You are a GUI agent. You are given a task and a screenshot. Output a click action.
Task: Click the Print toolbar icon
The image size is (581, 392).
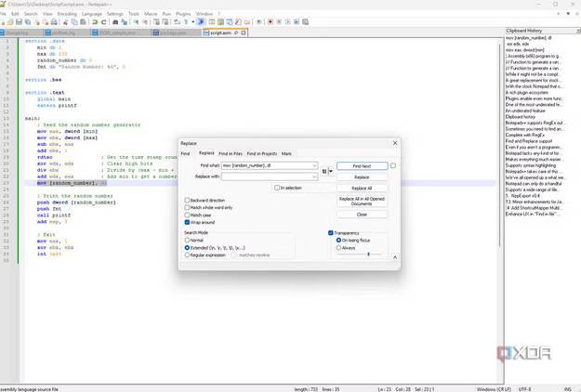point(54,22)
